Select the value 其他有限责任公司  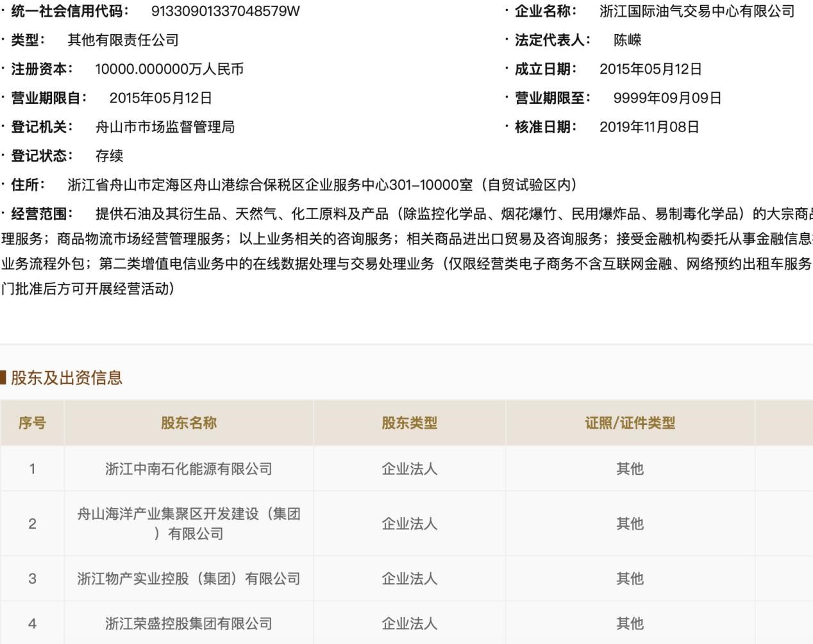(x=123, y=40)
